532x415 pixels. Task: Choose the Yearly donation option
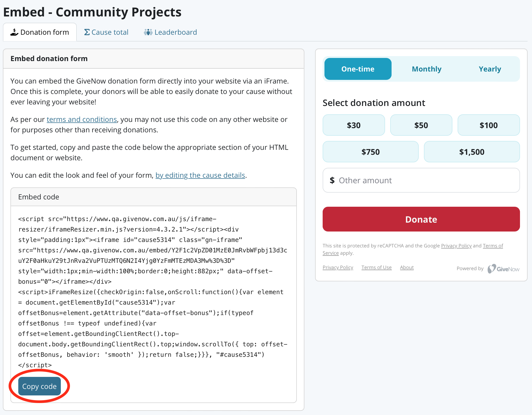490,69
